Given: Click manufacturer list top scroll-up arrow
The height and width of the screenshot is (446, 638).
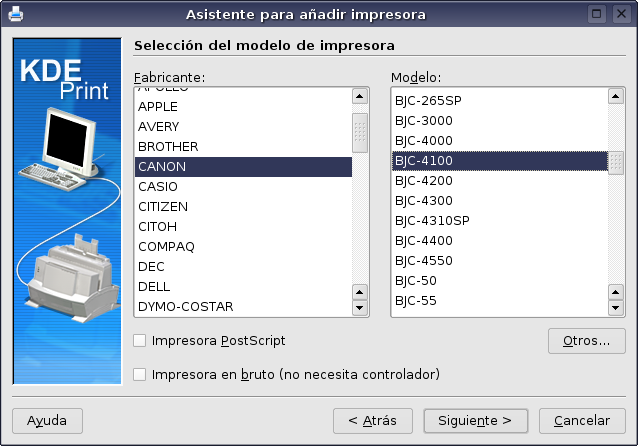Looking at the screenshot, I should 359,96.
